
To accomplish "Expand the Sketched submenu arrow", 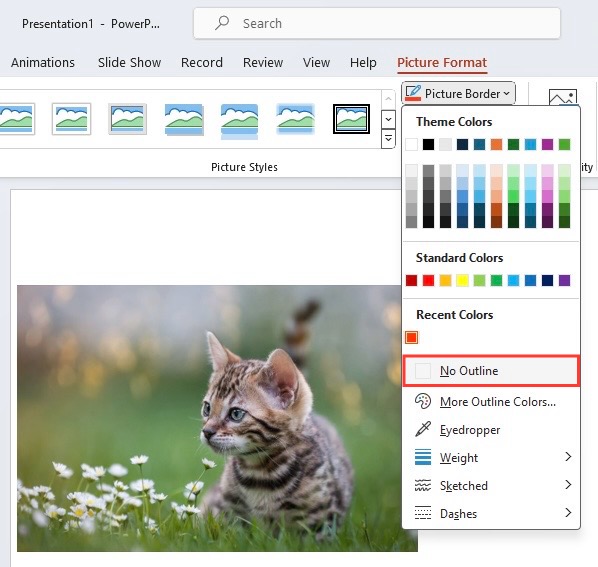I will 568,485.
